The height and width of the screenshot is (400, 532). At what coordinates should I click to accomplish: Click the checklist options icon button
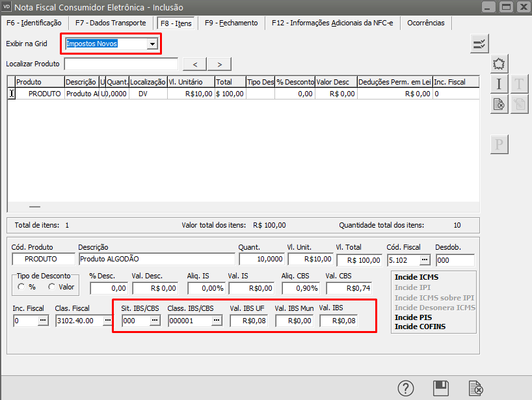point(479,44)
